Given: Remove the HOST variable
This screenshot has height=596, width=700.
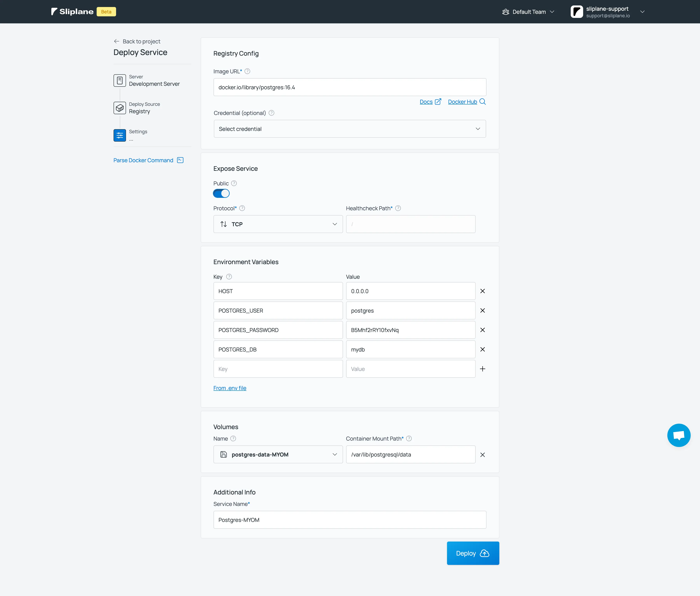Looking at the screenshot, I should pos(483,291).
